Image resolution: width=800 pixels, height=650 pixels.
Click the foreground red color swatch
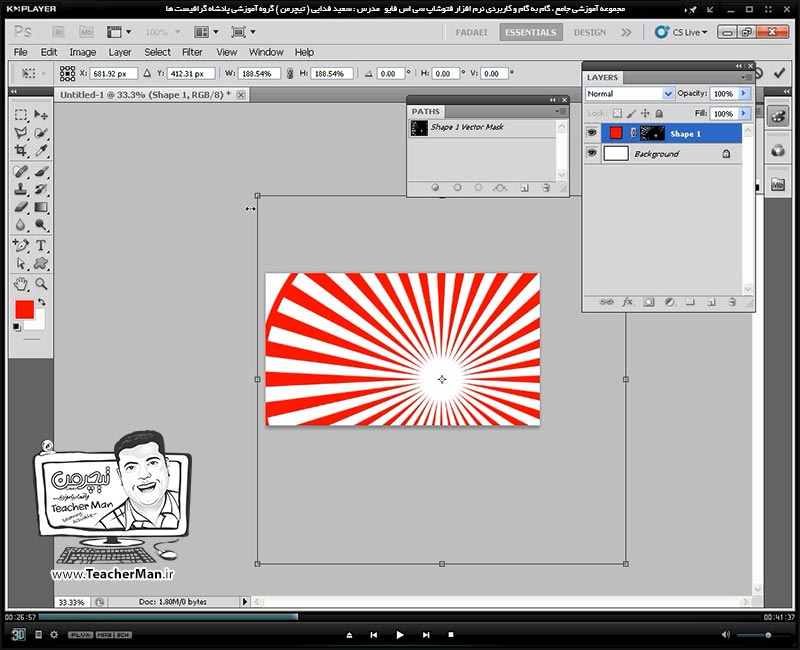click(24, 309)
